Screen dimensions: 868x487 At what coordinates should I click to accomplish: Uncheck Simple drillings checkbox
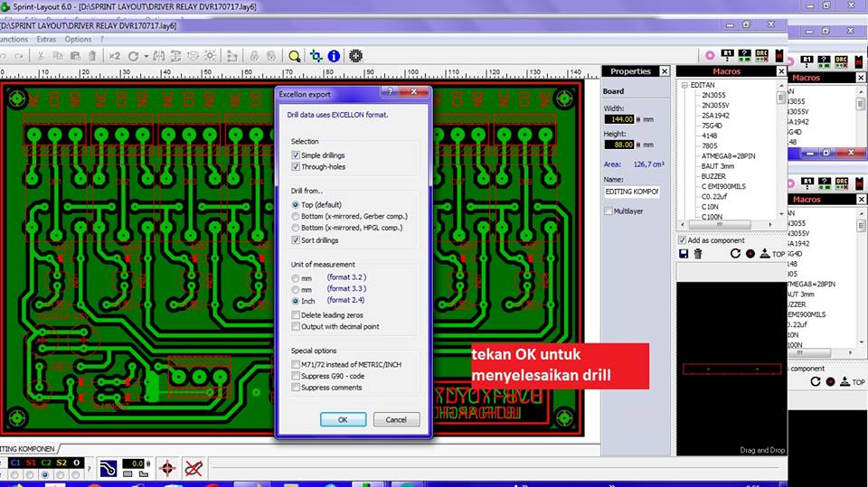296,155
